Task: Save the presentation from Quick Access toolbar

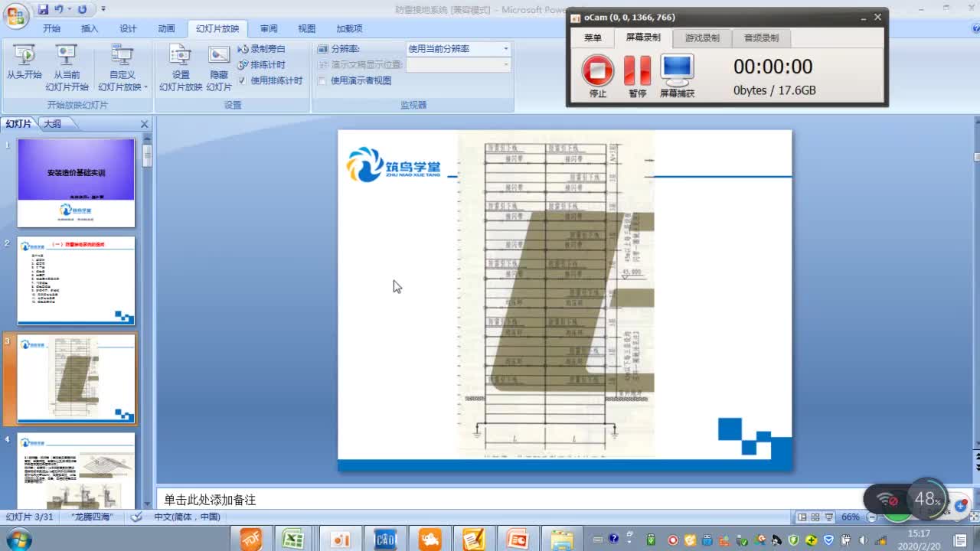Action: pos(44,9)
